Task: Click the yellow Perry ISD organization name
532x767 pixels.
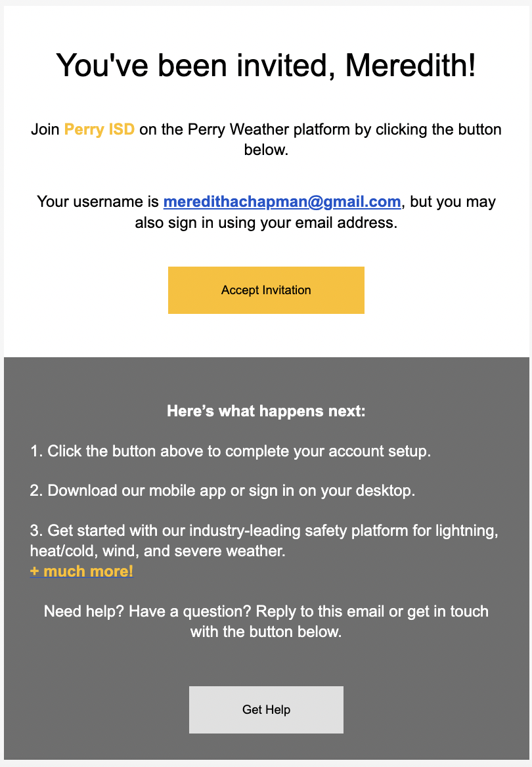Action: pos(99,129)
